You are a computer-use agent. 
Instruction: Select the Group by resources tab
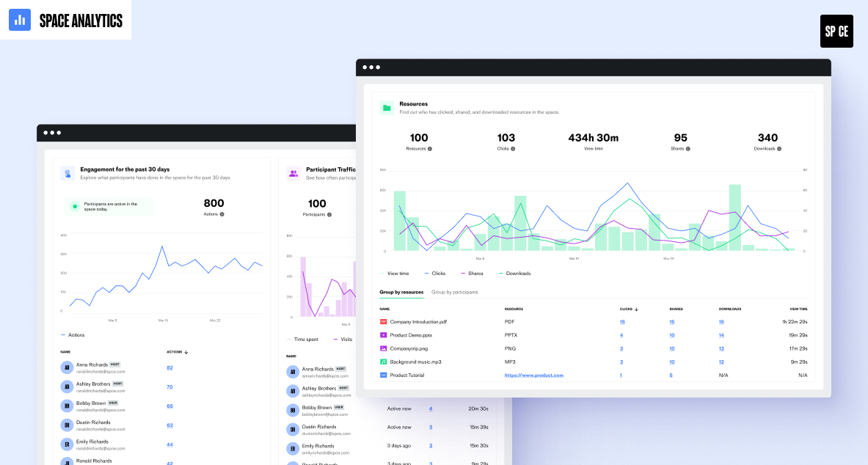point(401,292)
